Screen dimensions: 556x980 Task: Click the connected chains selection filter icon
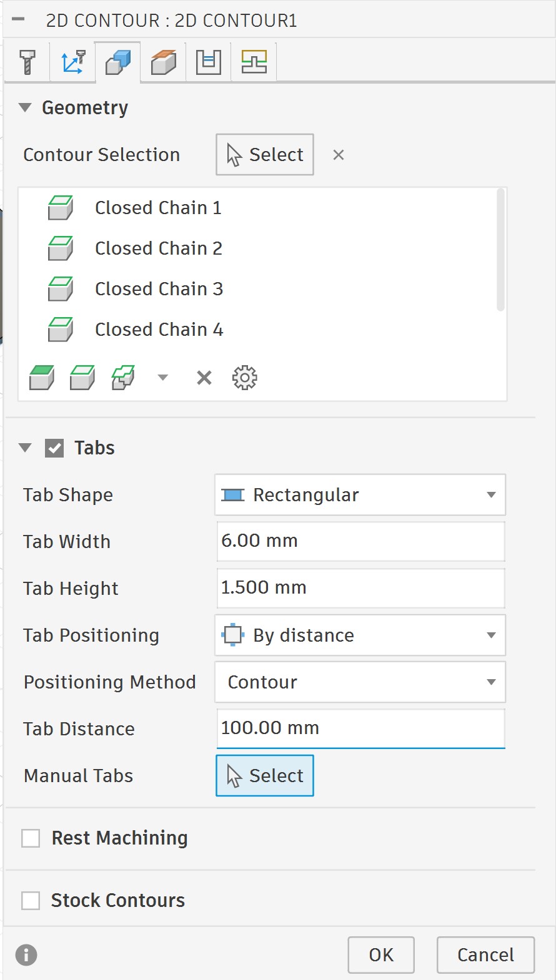123,378
